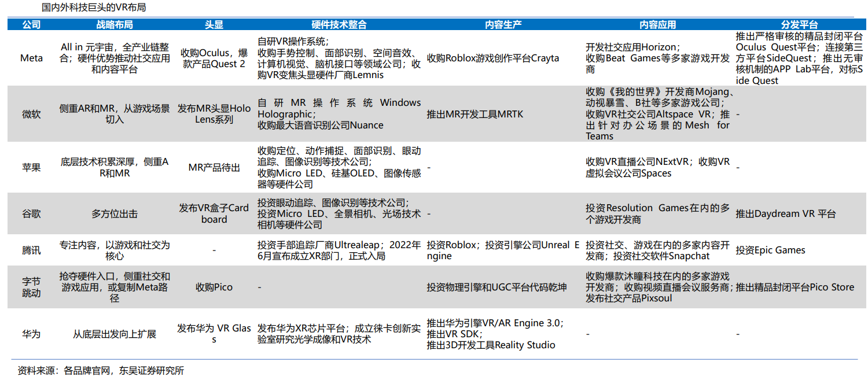This screenshot has width=868, height=376.
Task: Click the 侧重AR和MR，从游戏场景切入 cell
Action: (x=115, y=114)
